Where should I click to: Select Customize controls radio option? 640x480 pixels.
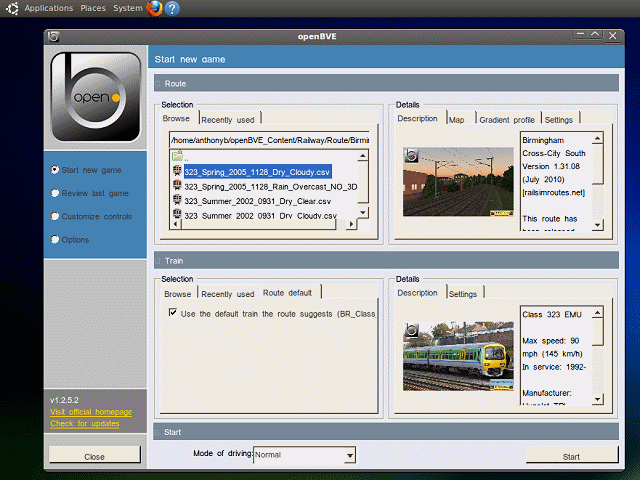tap(55, 216)
